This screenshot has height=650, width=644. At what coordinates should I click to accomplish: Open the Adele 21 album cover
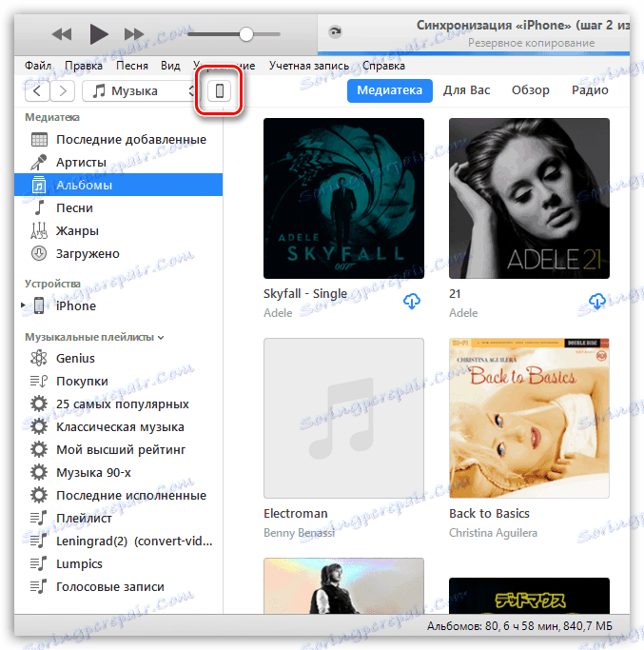click(x=529, y=198)
